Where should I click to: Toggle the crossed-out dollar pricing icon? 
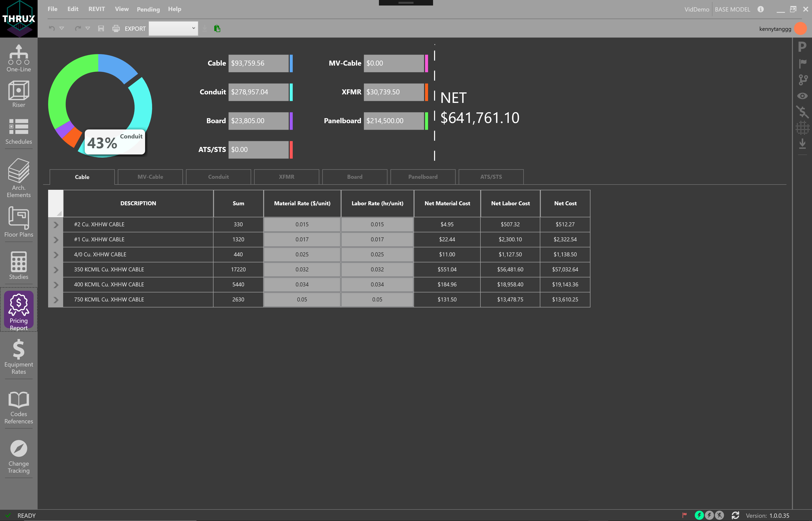[802, 112]
